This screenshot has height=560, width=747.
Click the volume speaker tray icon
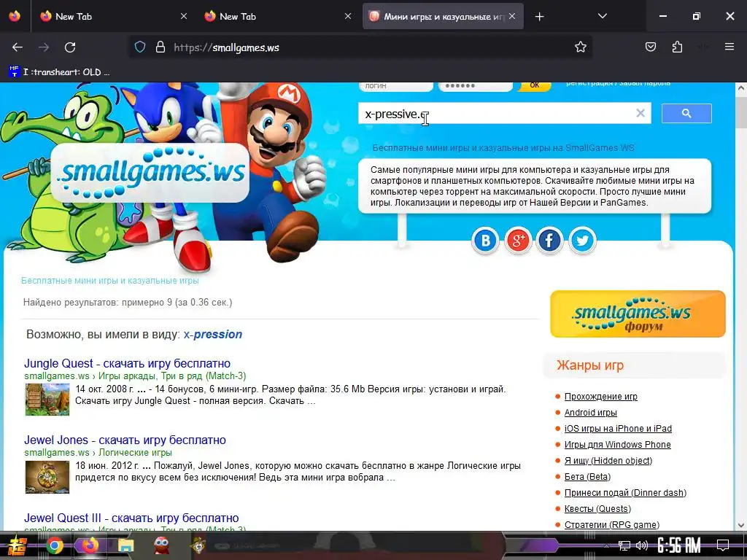point(642,545)
